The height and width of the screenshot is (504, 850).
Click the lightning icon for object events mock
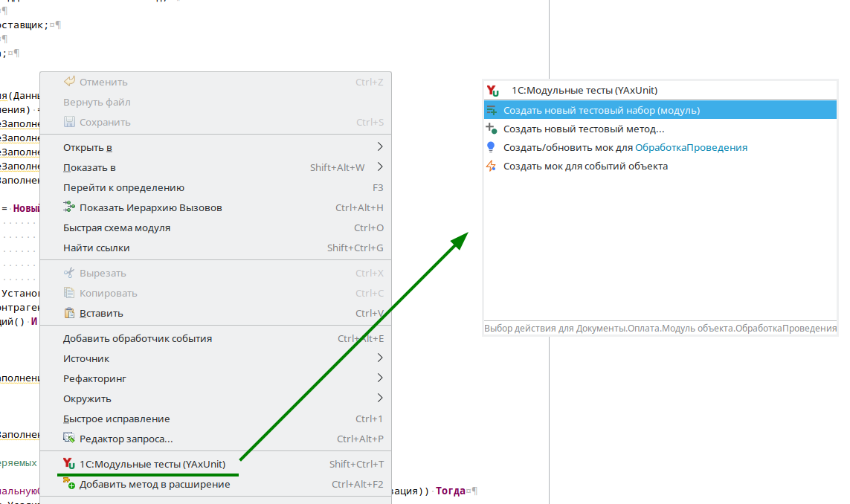(491, 166)
